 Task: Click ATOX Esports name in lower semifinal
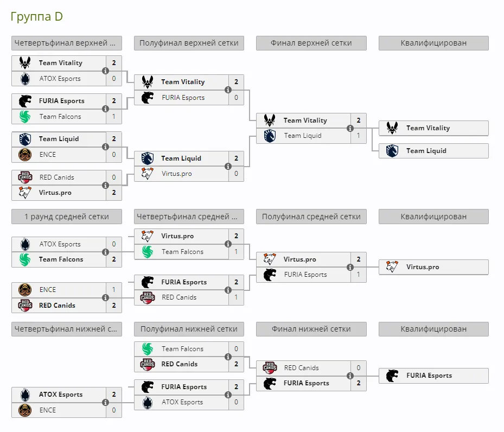(x=182, y=402)
